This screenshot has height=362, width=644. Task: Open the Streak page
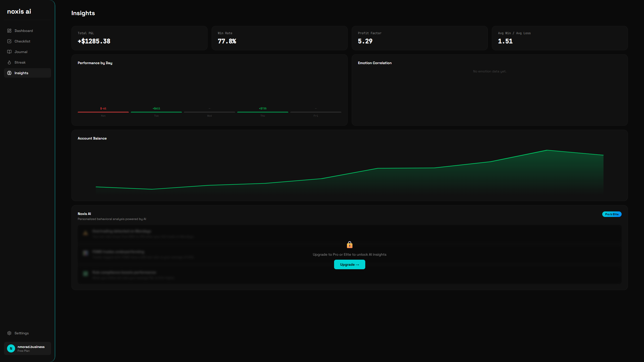click(27, 62)
